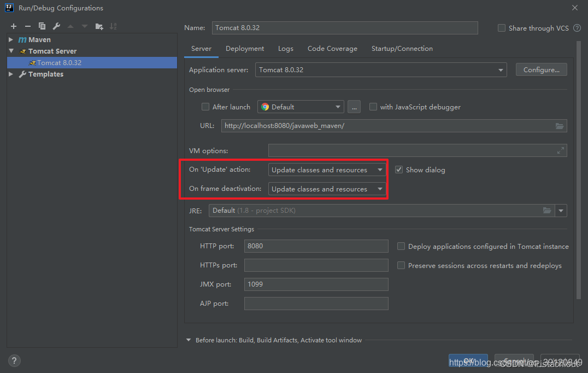588x373 pixels.
Task: Click in the AJP port field
Action: [316, 304]
